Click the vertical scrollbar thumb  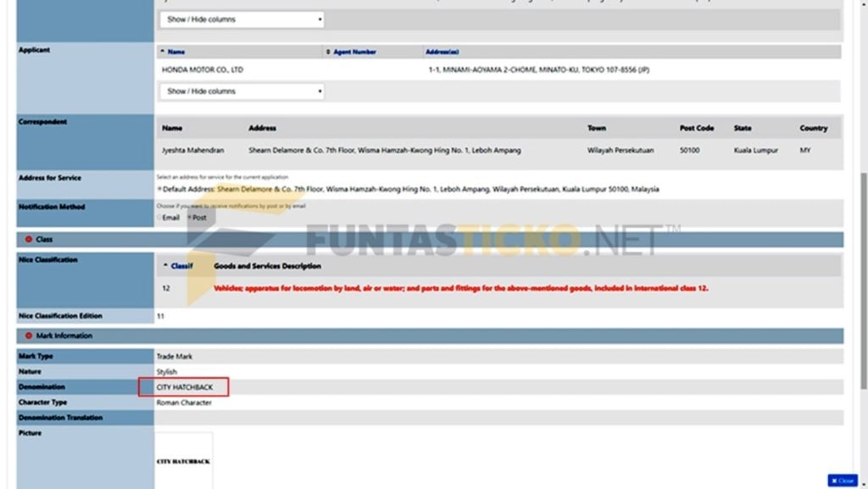point(863,281)
